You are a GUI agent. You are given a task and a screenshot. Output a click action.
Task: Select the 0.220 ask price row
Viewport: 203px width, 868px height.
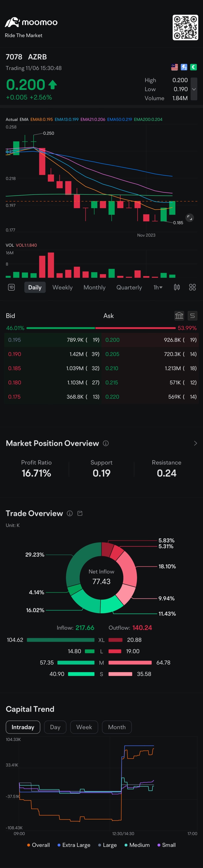click(150, 397)
